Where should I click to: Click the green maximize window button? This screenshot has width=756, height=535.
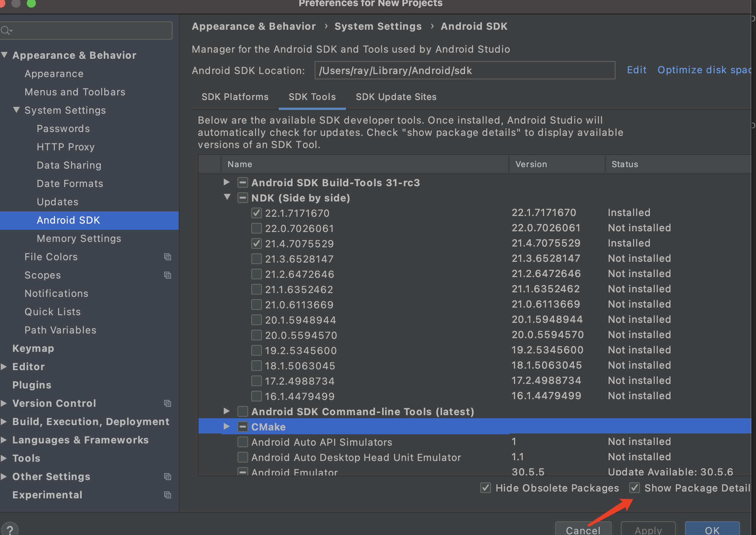(31, 3)
